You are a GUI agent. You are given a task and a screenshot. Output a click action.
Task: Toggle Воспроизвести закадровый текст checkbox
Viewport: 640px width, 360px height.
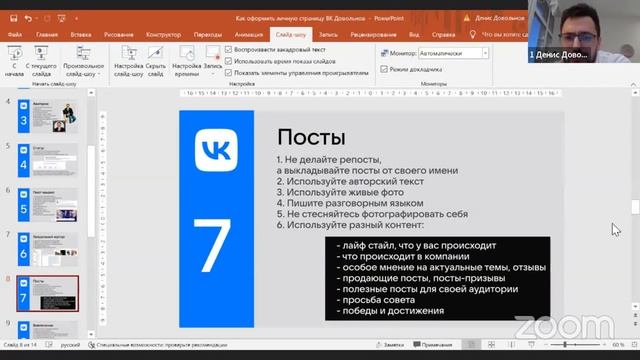point(229,49)
